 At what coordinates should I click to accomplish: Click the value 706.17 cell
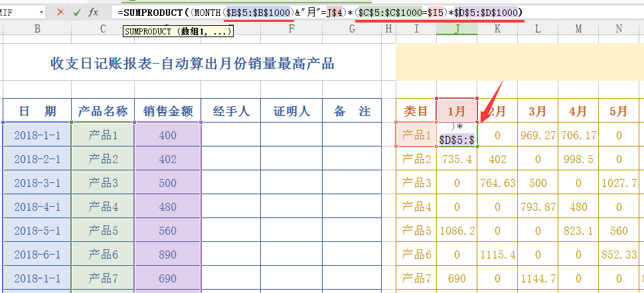[578, 135]
